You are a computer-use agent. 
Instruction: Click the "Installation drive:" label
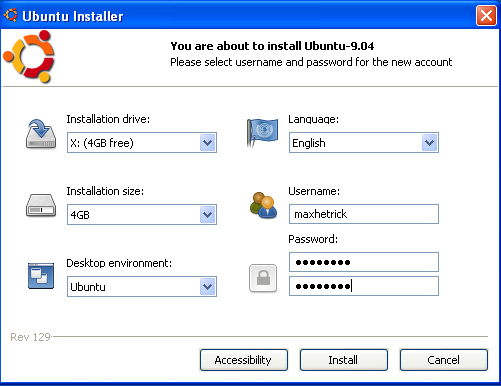(x=108, y=119)
